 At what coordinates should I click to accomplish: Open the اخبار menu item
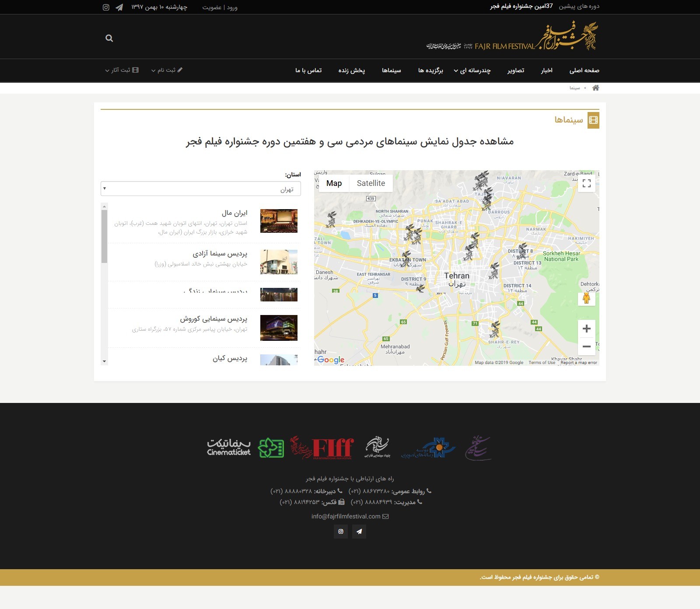point(546,70)
